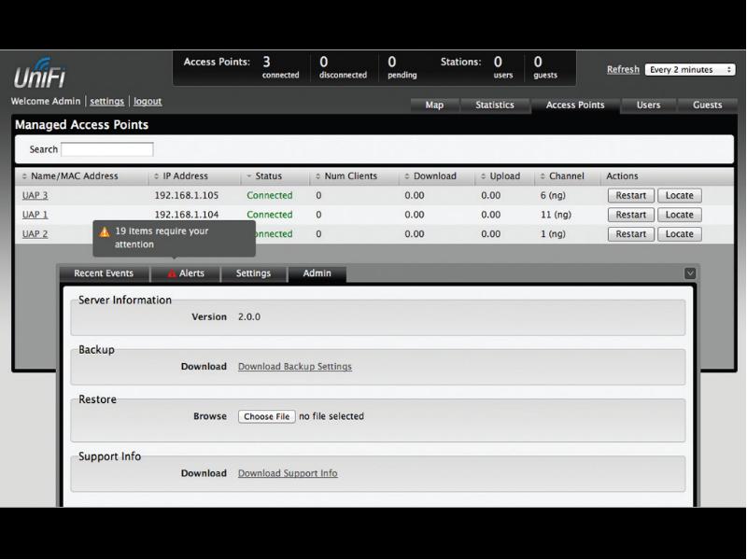Click the Managed Access Points heading

click(81, 125)
